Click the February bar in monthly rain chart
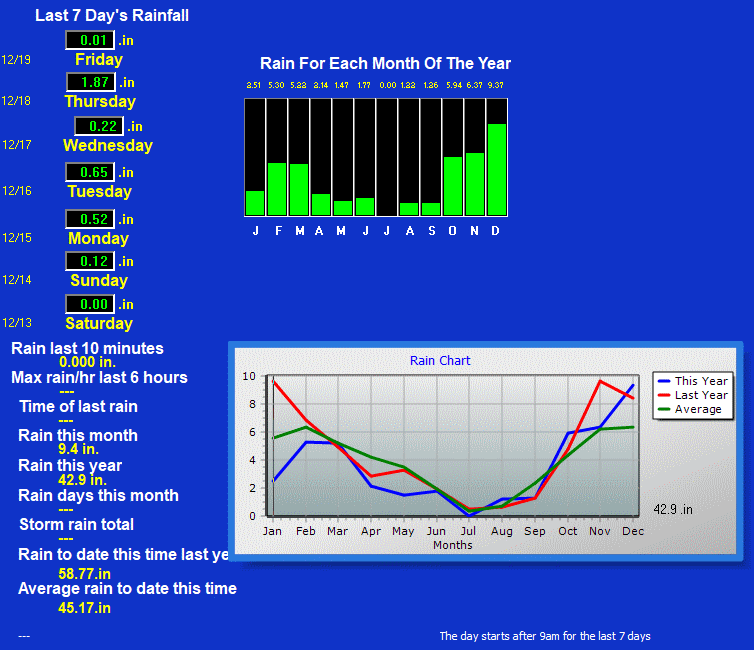754x650 pixels. 277,188
